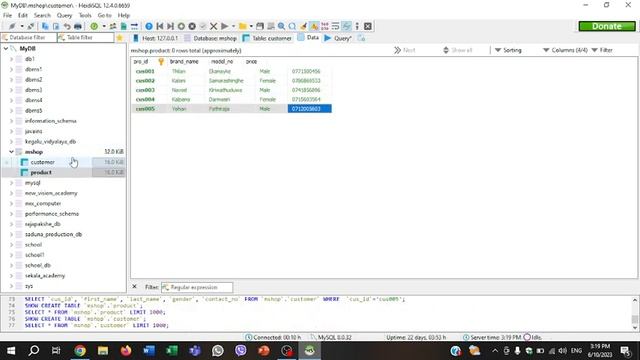Click the Paste icon in the toolbar
Screen dimensions: 640x360
coord(56,26)
